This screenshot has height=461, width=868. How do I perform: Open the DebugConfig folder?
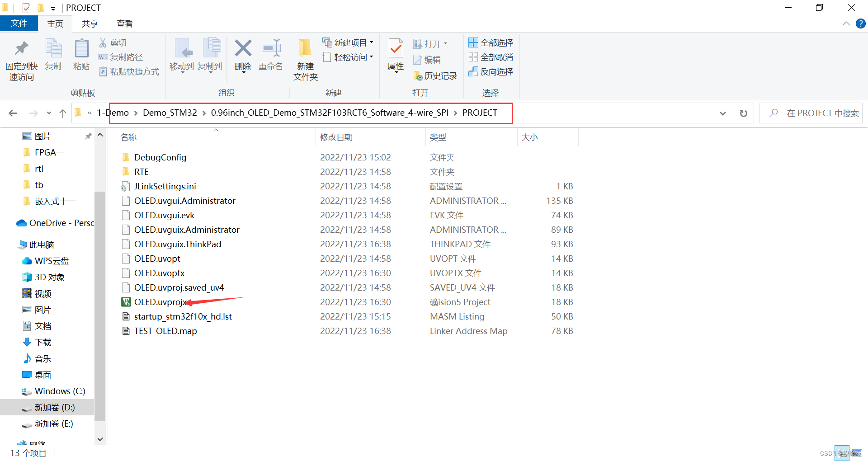154,157
